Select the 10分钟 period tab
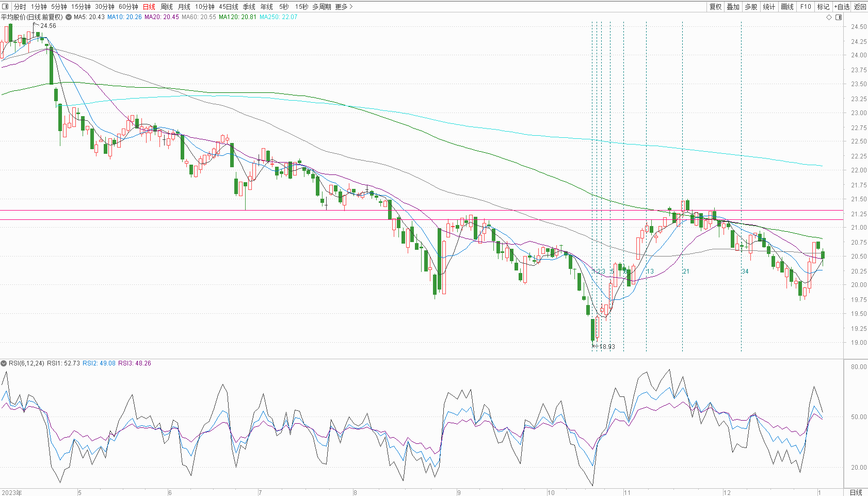The height and width of the screenshot is (496, 868). point(204,7)
